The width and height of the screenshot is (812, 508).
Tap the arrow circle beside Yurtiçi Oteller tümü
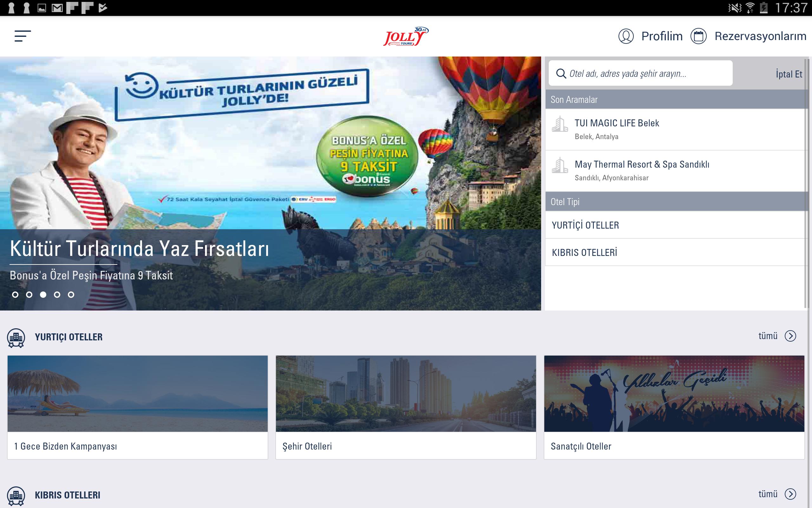click(790, 336)
